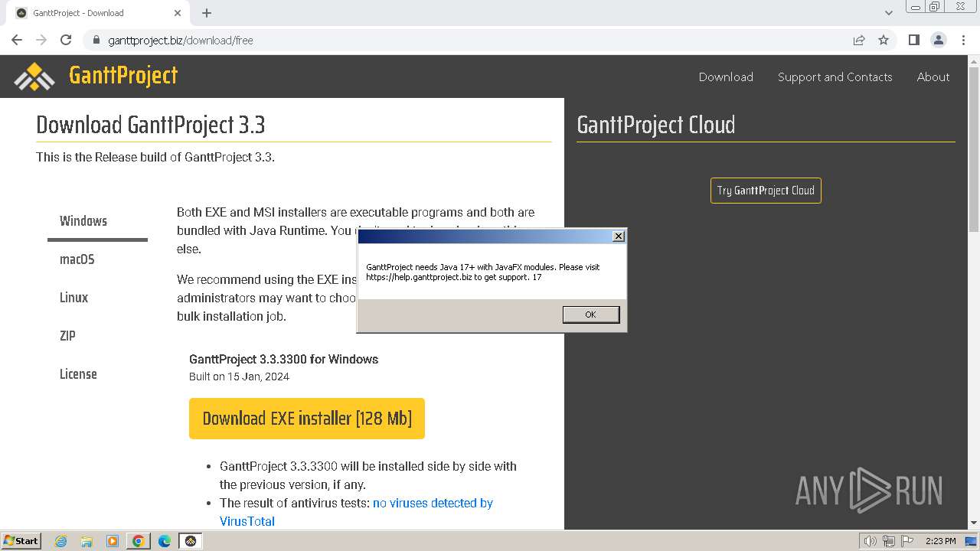Click scrollbar up arrow

pyautogui.click(x=974, y=60)
